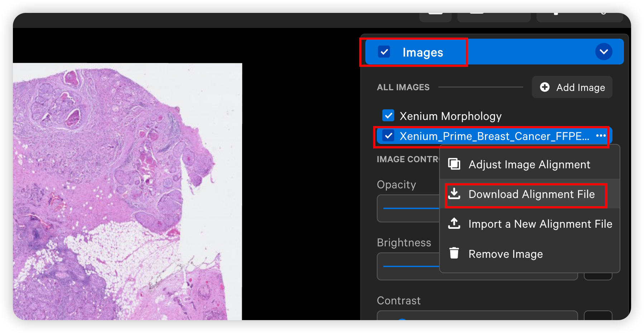
Task: Click the stacked-squares icon beside Adjust Image Alignment
Action: [x=454, y=164]
